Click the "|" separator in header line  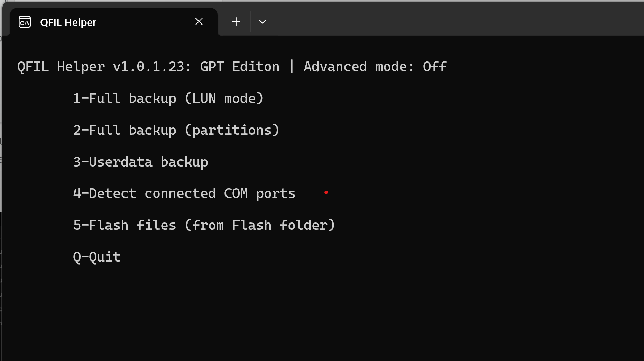pyautogui.click(x=292, y=67)
